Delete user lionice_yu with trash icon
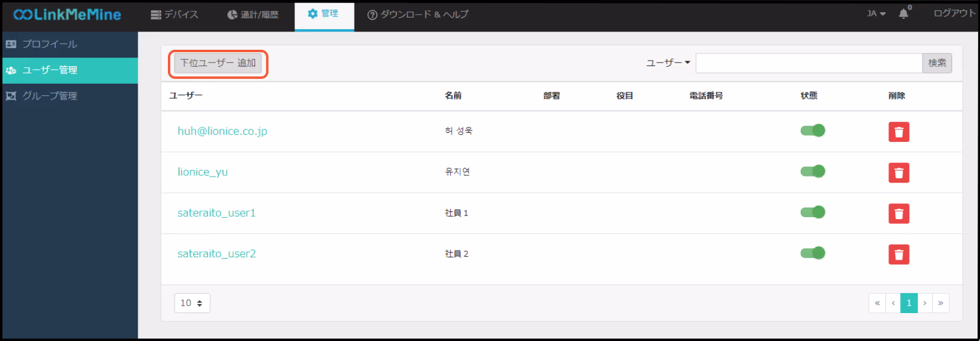The width and height of the screenshot is (980, 341). (x=899, y=172)
